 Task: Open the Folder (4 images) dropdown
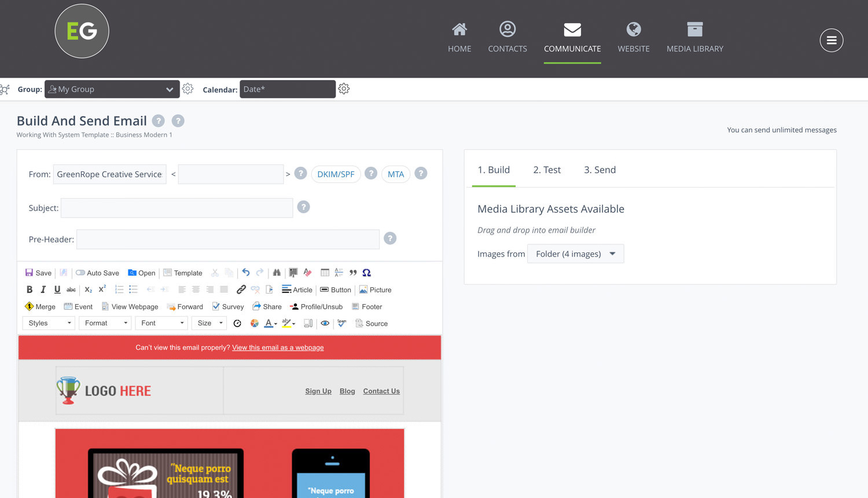click(576, 254)
